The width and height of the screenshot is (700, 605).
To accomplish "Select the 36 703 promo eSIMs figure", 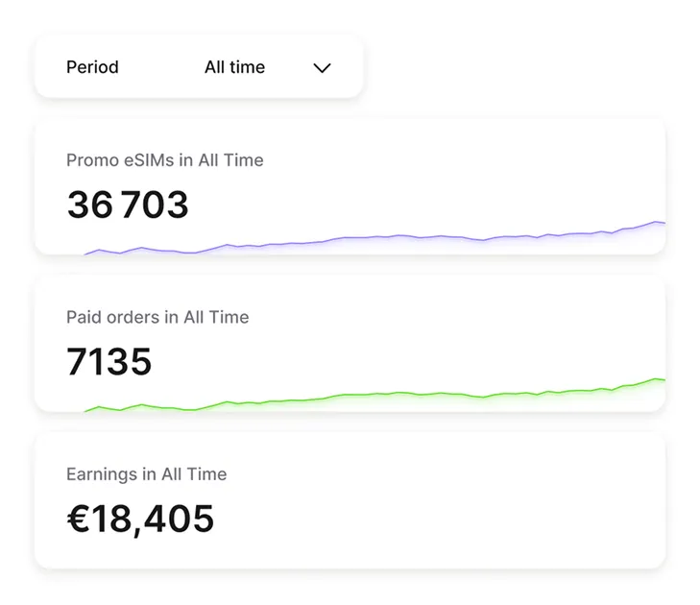I will (x=128, y=205).
